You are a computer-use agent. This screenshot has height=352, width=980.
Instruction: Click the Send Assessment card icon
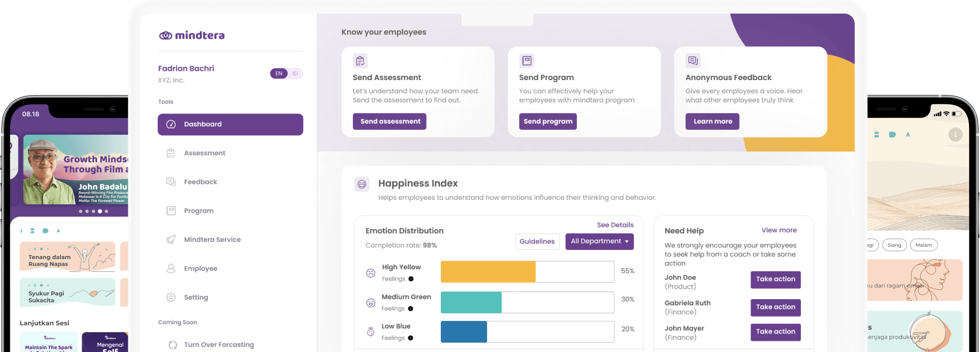point(360,61)
